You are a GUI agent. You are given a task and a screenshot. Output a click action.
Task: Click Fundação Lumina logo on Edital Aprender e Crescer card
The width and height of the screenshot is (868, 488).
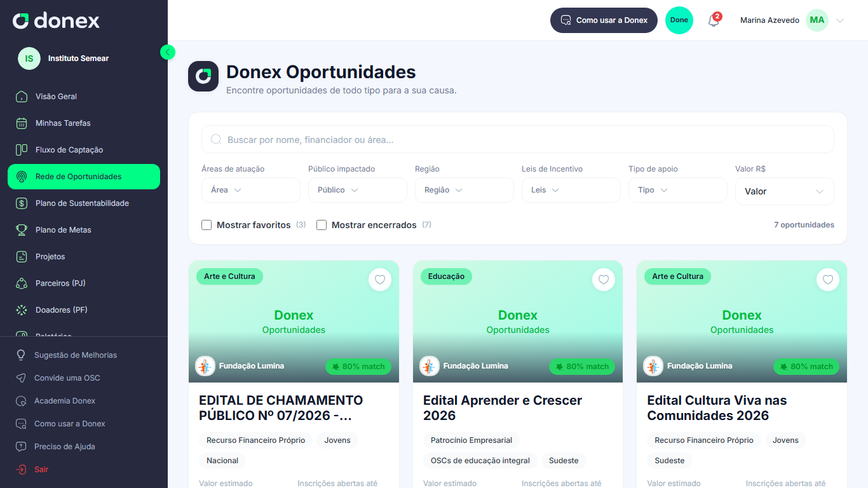[430, 366]
